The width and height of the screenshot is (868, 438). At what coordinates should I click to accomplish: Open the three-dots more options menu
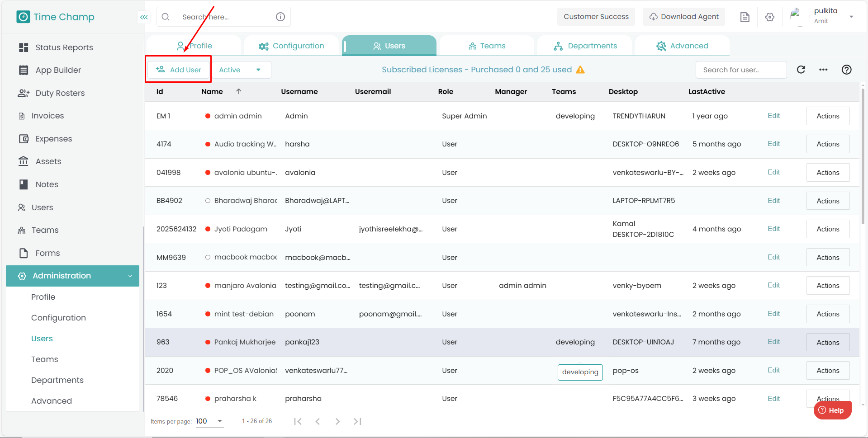pos(823,70)
